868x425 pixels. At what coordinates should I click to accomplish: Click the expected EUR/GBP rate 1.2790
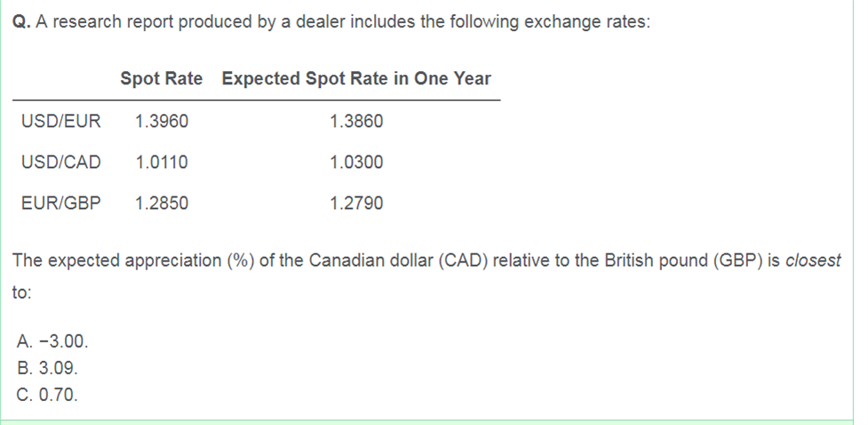(x=356, y=204)
